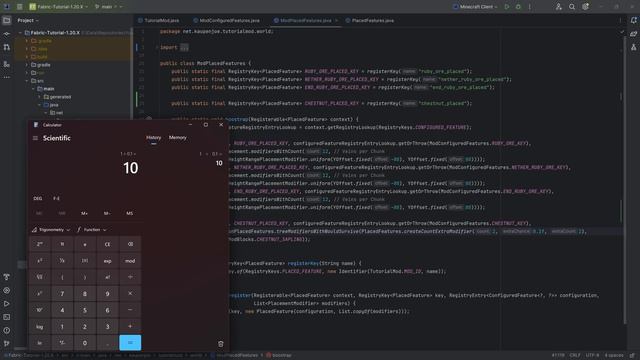Open Trigonometry dropdown in Calculator
Viewport: 640px width, 360px height.
click(51, 230)
